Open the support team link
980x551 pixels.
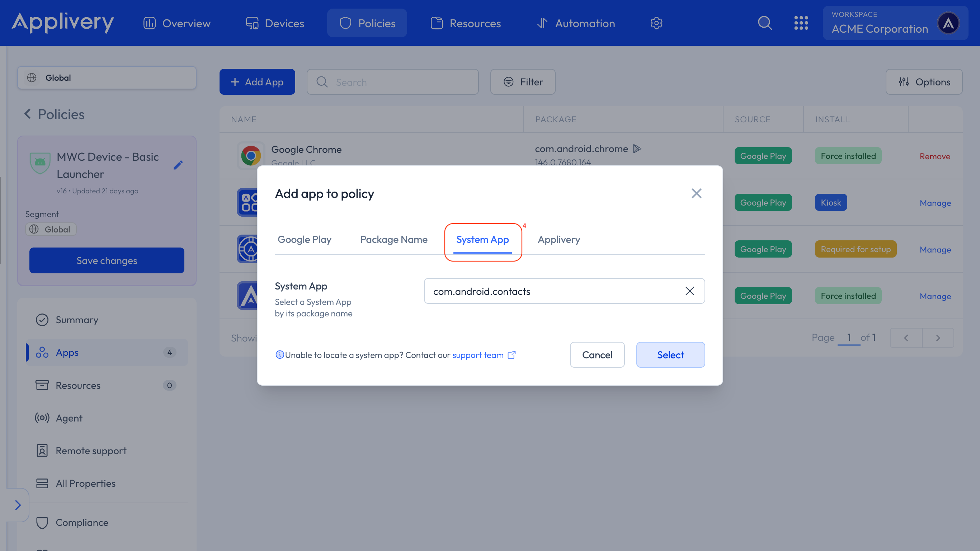click(x=477, y=355)
